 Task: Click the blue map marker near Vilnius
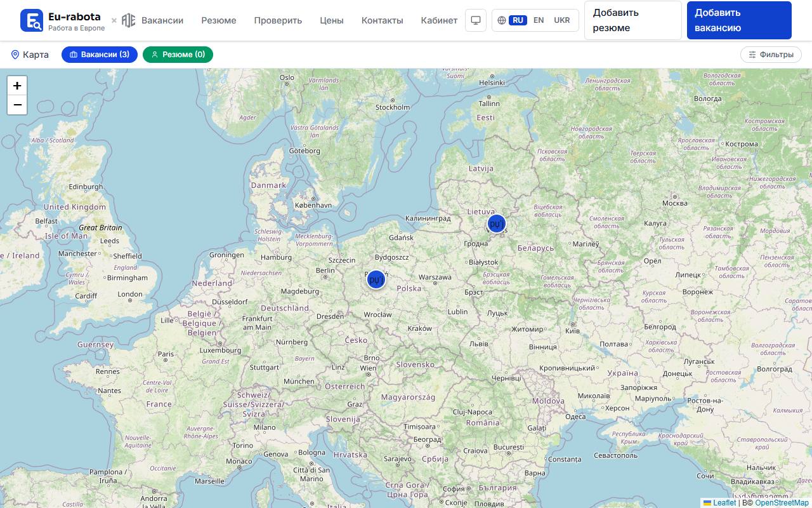tap(496, 224)
